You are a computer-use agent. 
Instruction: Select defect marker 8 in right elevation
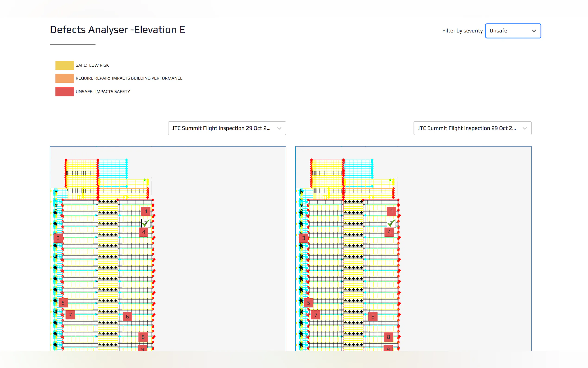388,337
